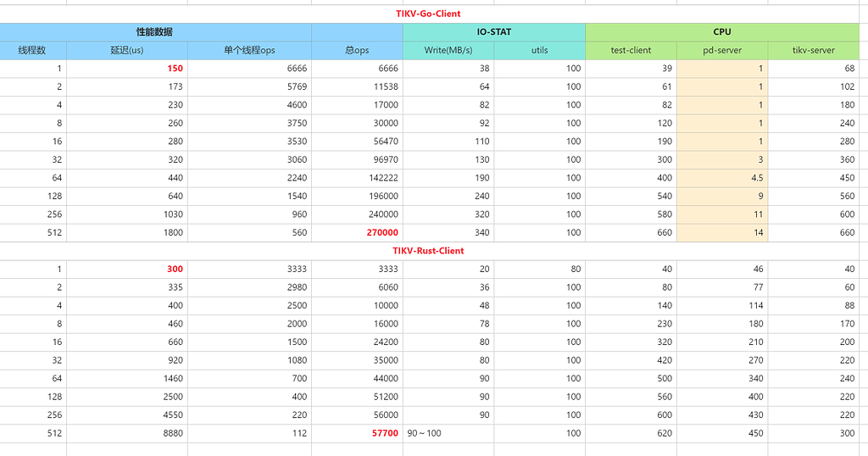Screen dimensions: 868x456
Task: Select the 线程数 column header
Action: (32, 50)
